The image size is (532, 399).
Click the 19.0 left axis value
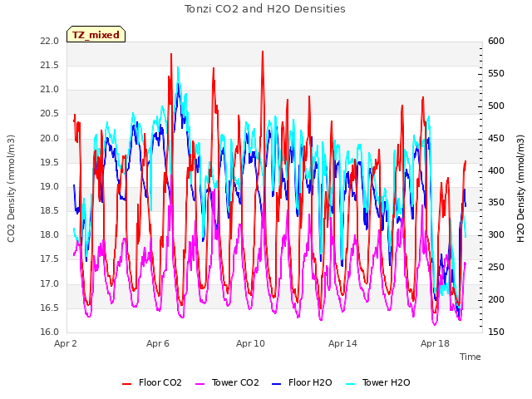[x=50, y=186]
